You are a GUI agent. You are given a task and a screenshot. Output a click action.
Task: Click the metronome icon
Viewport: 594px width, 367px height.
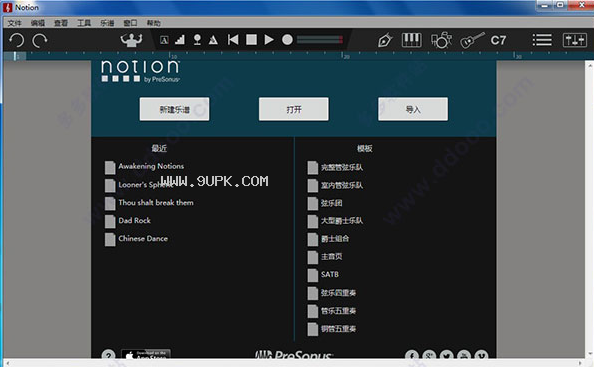(x=213, y=40)
